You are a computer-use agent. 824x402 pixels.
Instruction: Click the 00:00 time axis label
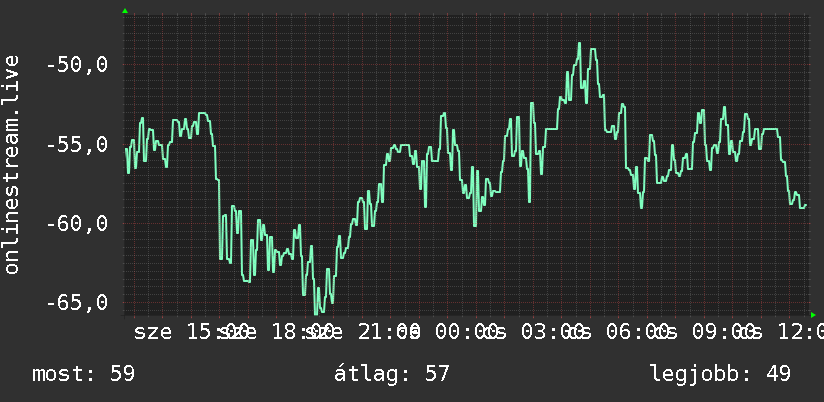point(466,332)
